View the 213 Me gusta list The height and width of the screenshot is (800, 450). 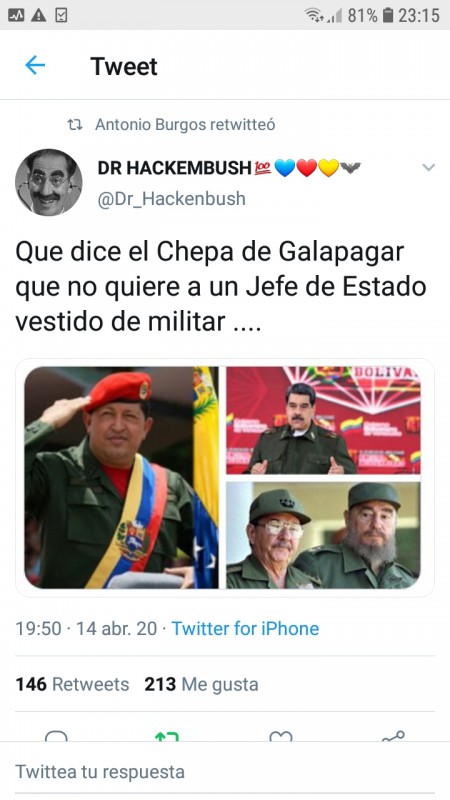pos(201,684)
